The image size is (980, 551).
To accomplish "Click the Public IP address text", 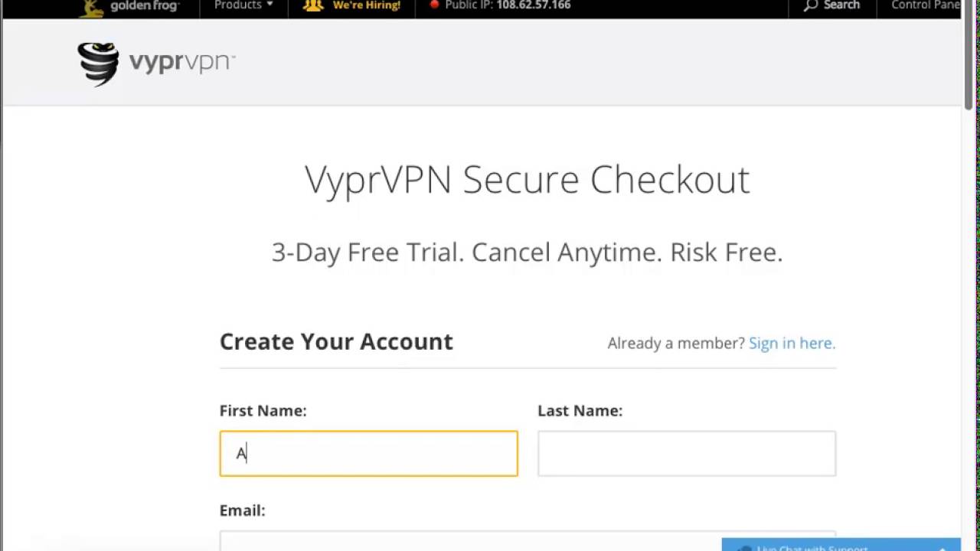I will [x=533, y=5].
